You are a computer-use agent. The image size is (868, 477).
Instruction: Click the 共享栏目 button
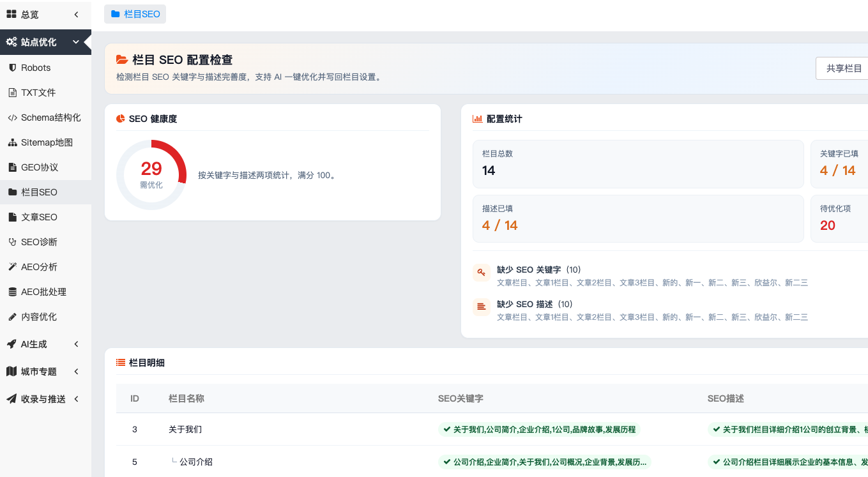click(843, 68)
